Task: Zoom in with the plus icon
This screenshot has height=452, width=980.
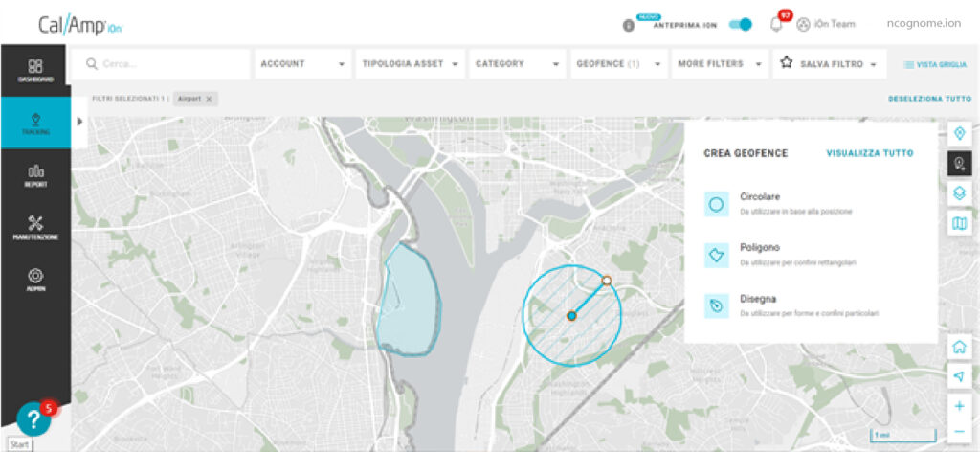Action: 959,406
